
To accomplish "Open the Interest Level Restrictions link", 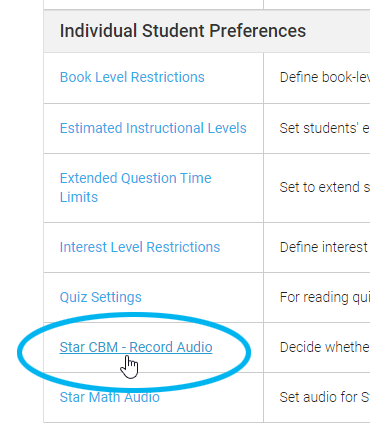I will tap(140, 247).
